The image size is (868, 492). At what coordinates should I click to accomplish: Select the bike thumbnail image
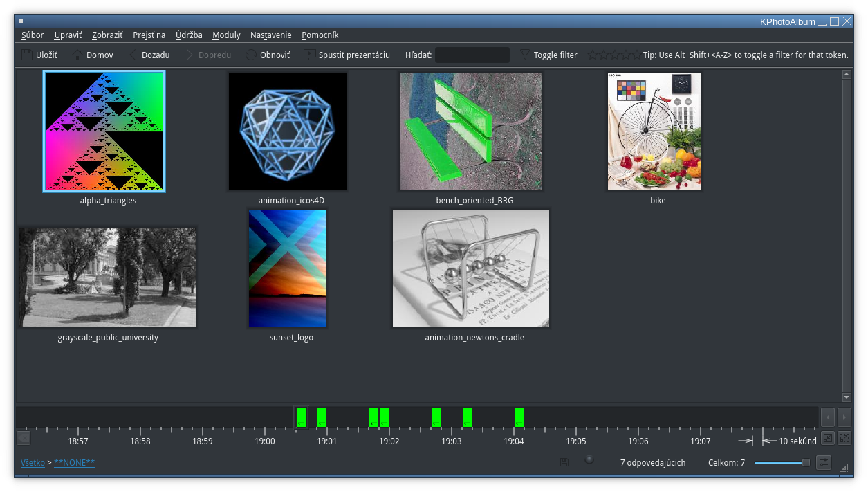[654, 131]
